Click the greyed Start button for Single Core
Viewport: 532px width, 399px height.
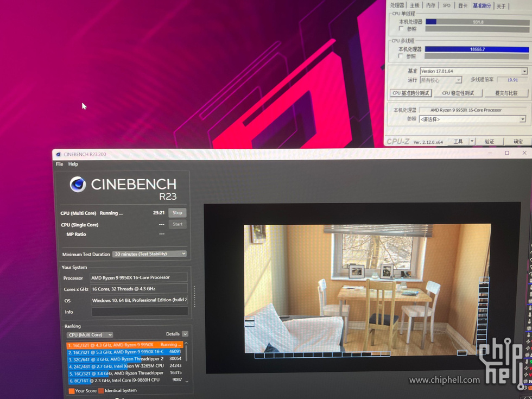click(x=178, y=224)
